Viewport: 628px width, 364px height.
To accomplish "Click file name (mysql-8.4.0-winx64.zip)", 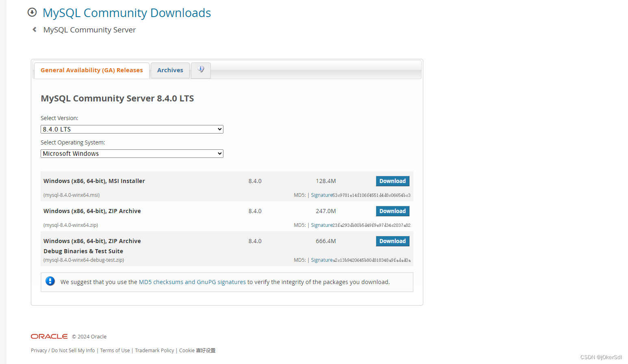I will (x=71, y=225).
